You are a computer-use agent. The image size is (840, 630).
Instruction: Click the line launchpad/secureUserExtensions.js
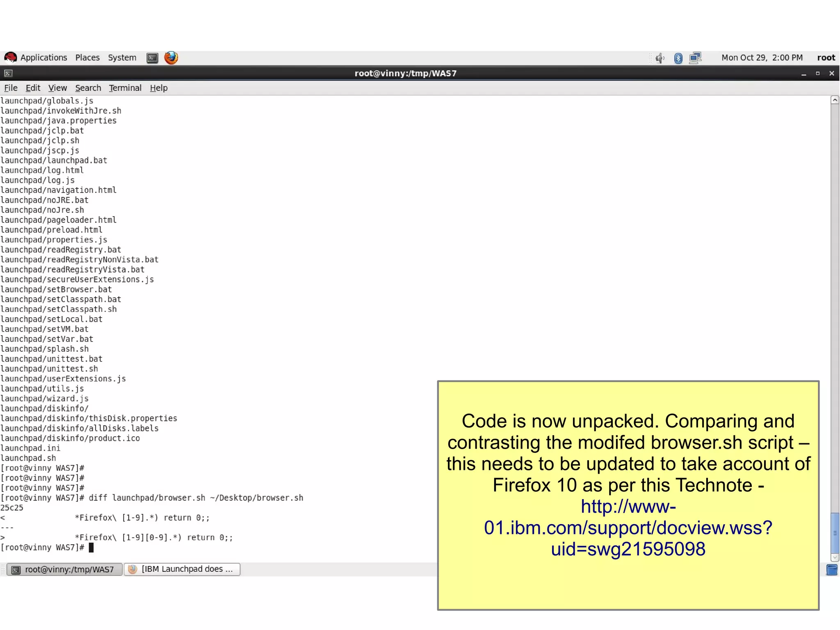(77, 279)
